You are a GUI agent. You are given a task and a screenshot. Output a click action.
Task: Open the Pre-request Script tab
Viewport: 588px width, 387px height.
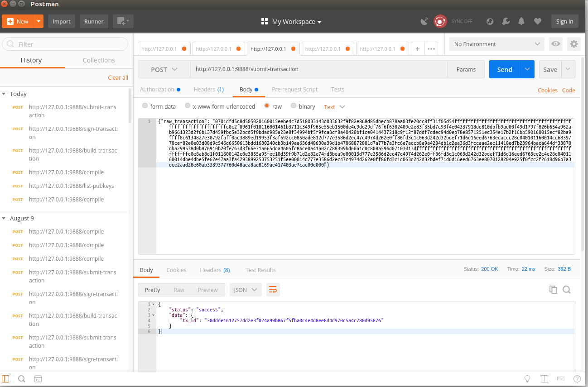[x=294, y=89]
